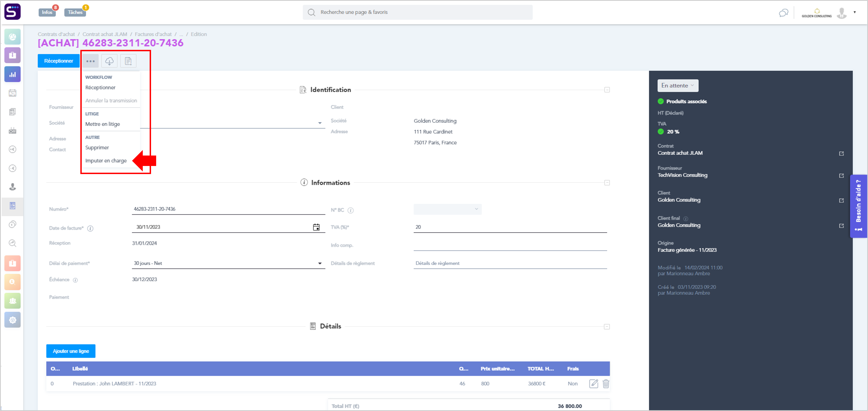Image resolution: width=868 pixels, height=411 pixels.
Task: Click the Détails de règlement input
Action: [x=510, y=263]
